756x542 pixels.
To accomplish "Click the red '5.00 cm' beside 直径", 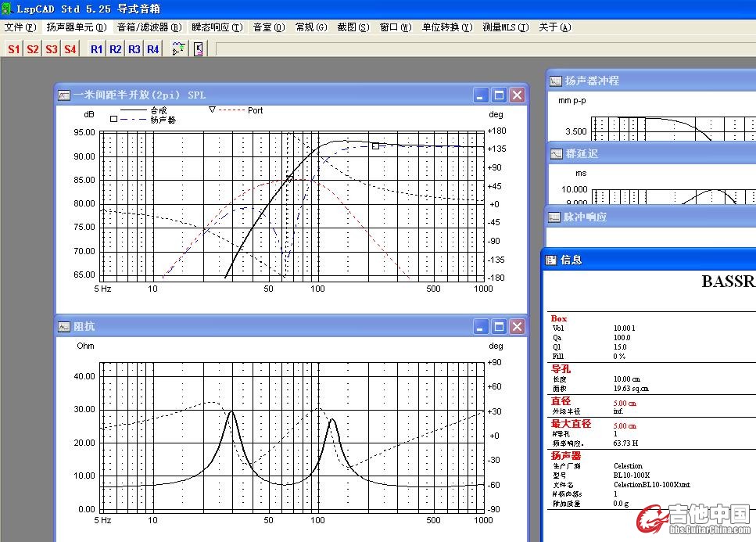I will click(625, 403).
